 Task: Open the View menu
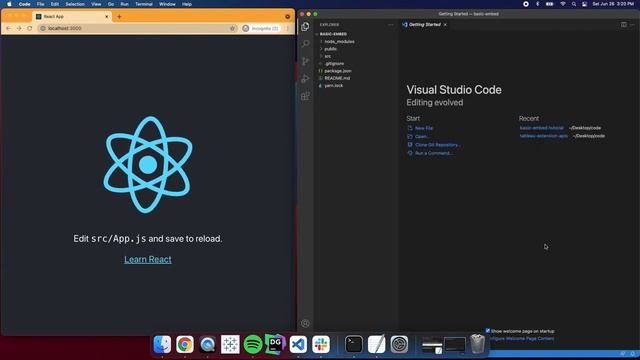96,4
